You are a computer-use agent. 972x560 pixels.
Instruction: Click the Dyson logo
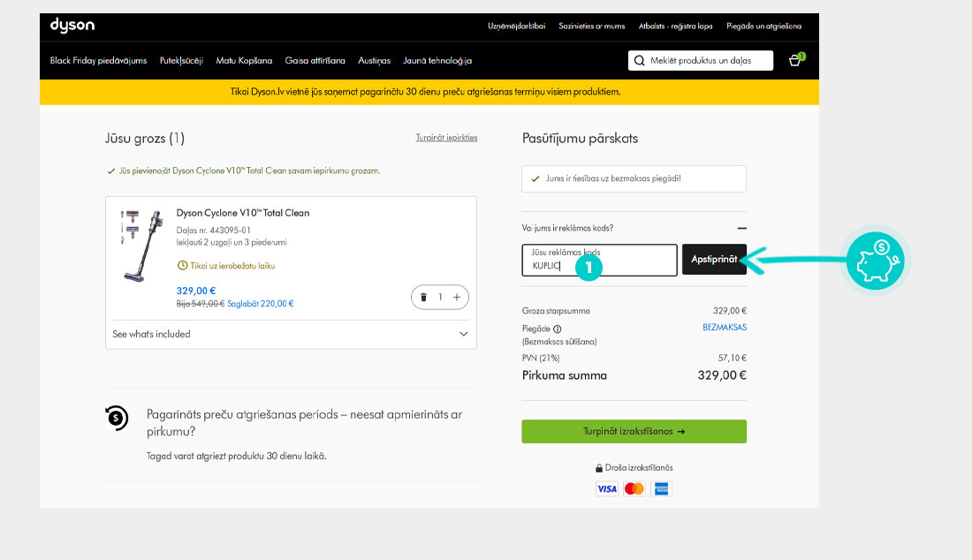point(72,26)
